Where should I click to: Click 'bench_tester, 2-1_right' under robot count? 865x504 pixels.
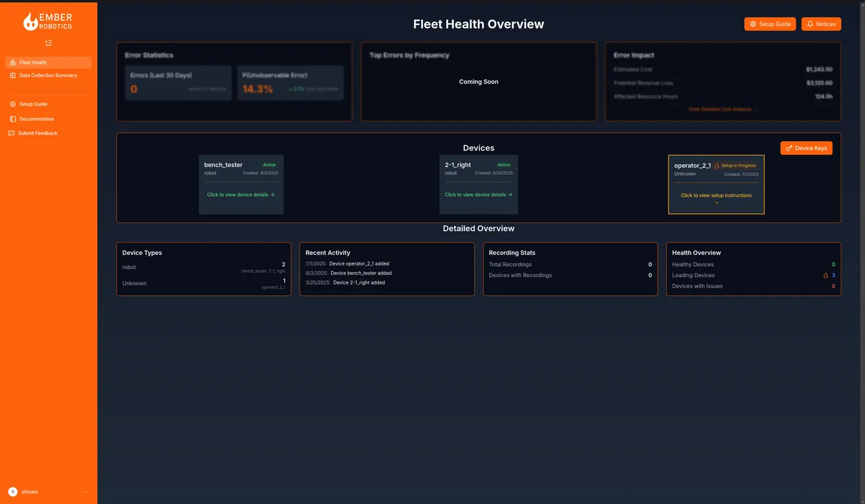[264, 271]
